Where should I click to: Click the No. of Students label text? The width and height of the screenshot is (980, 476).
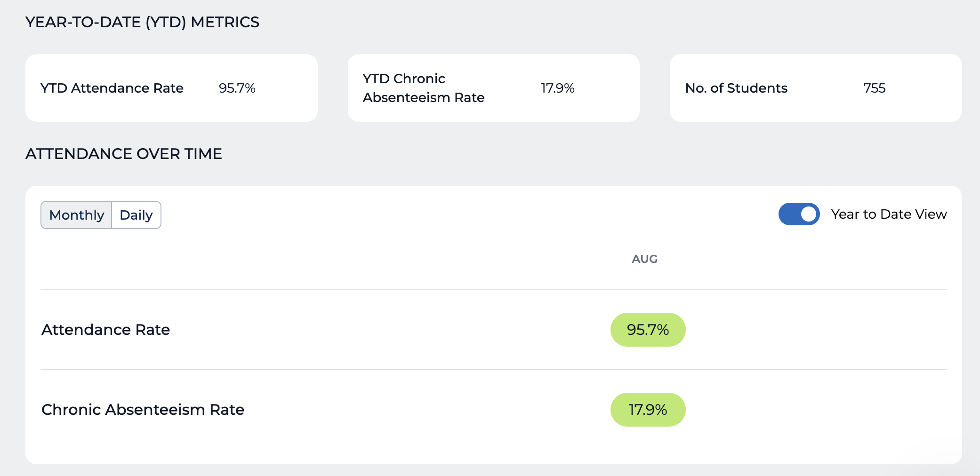coord(736,88)
